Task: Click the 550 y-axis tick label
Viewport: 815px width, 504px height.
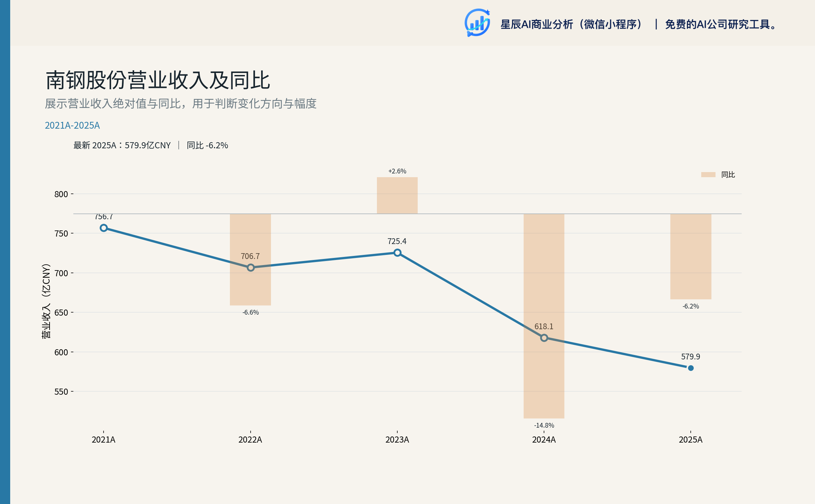Action: coord(61,392)
